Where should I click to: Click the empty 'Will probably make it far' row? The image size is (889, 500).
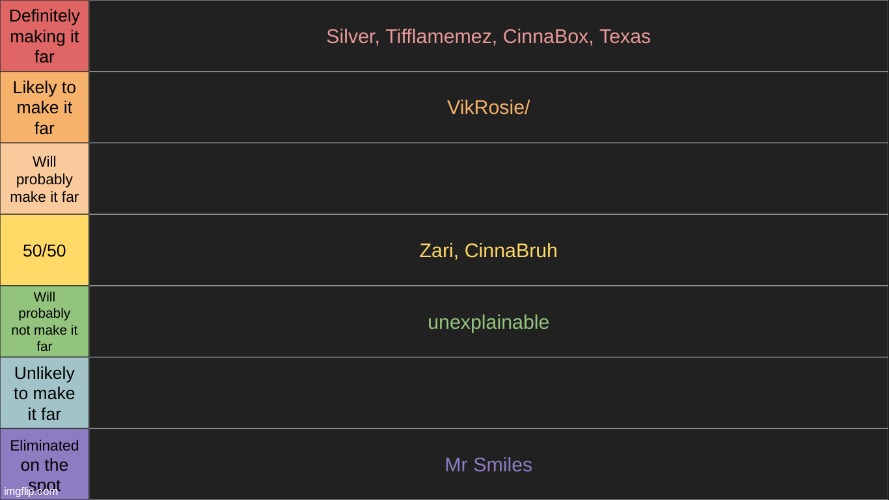coord(488,179)
